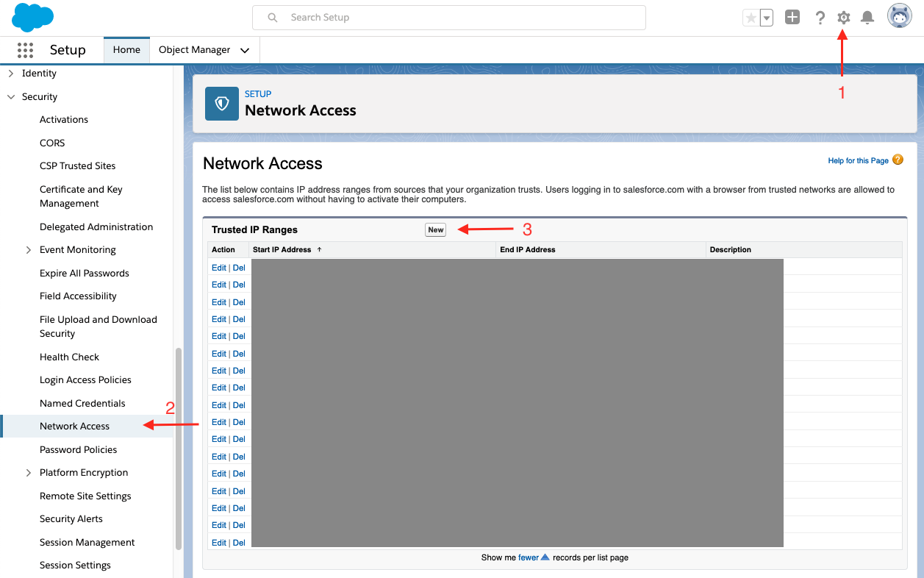Click the fewer records per page link
The width and height of the screenshot is (924, 578).
pos(529,557)
